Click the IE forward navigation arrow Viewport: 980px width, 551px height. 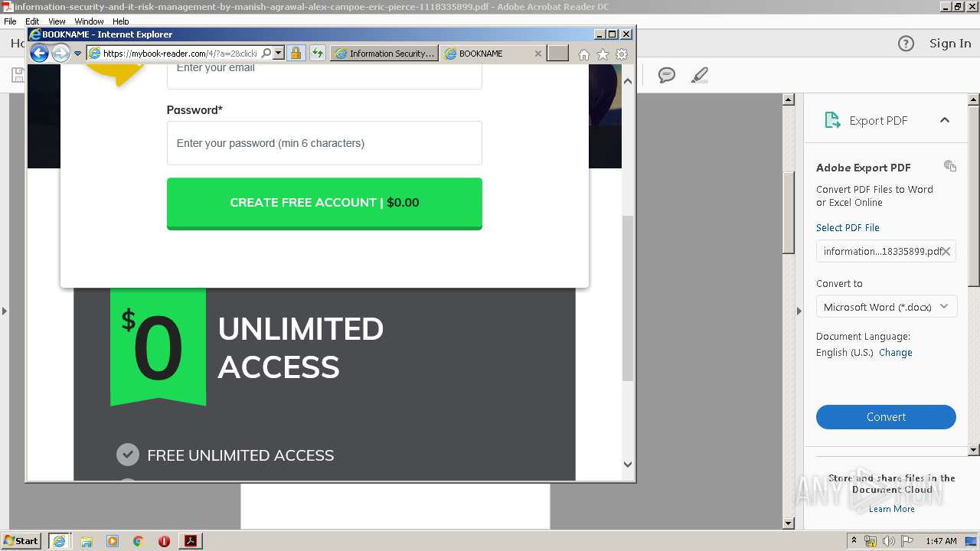60,54
